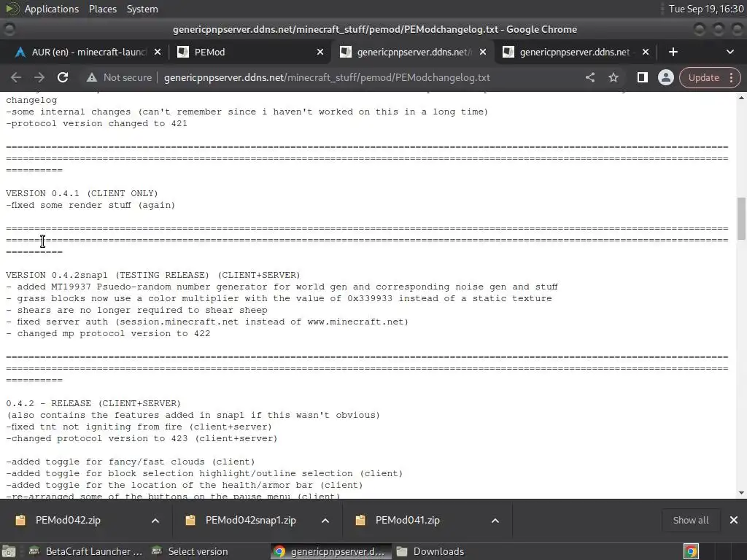
Task: Click the line 'changed mp protocol version to 422'
Action: pyautogui.click(x=108, y=333)
